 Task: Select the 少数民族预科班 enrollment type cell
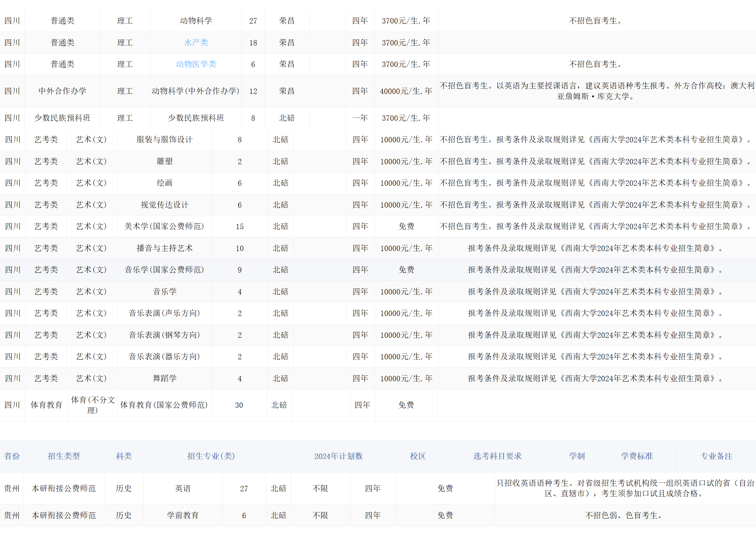[62, 118]
